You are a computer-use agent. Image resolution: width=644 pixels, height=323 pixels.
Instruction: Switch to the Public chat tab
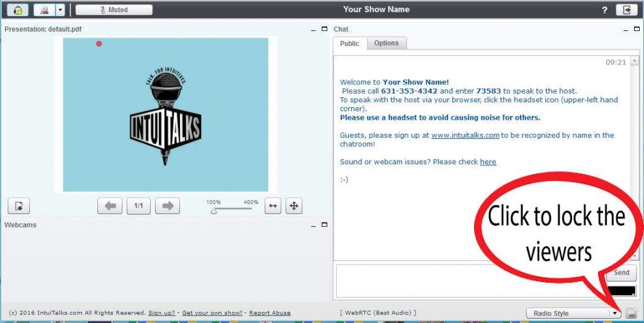click(x=349, y=43)
